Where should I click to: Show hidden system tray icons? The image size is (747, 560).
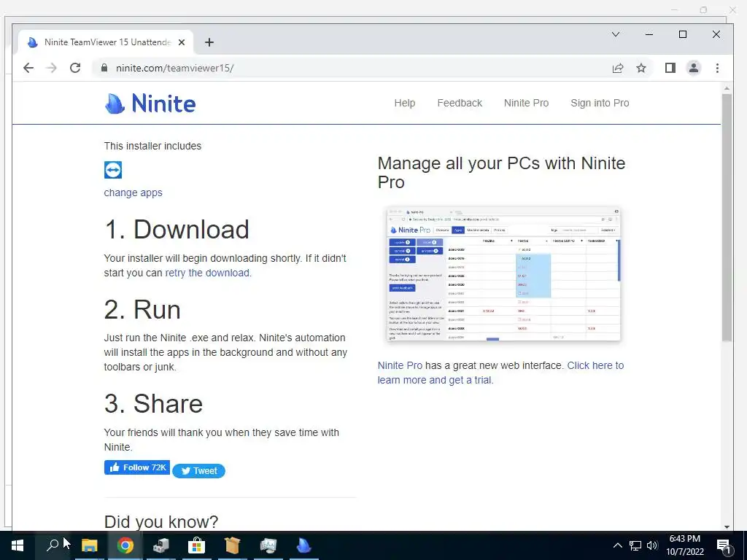point(617,545)
